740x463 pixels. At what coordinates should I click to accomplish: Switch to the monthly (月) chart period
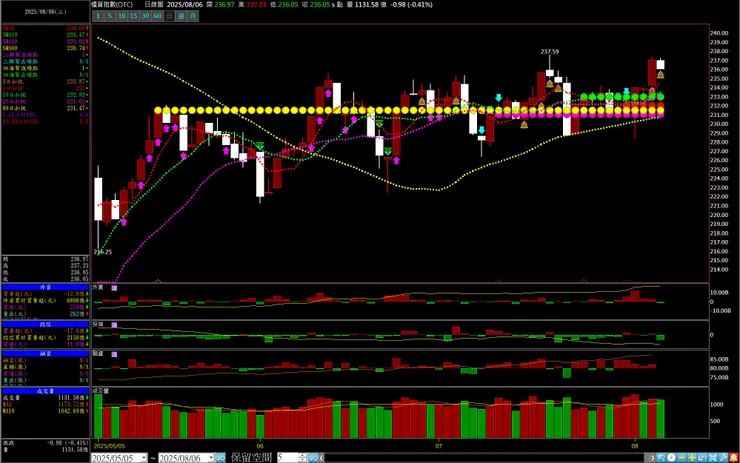pos(193,16)
